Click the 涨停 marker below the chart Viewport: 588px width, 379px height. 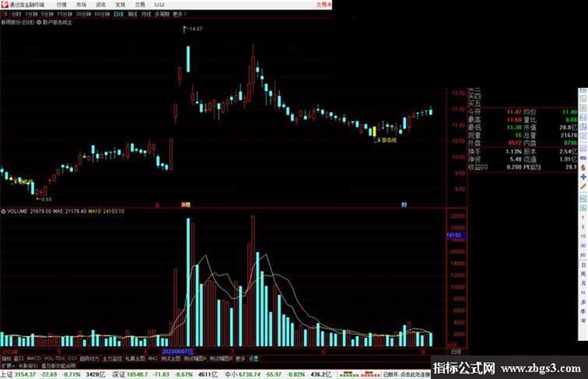pyautogui.click(x=185, y=205)
